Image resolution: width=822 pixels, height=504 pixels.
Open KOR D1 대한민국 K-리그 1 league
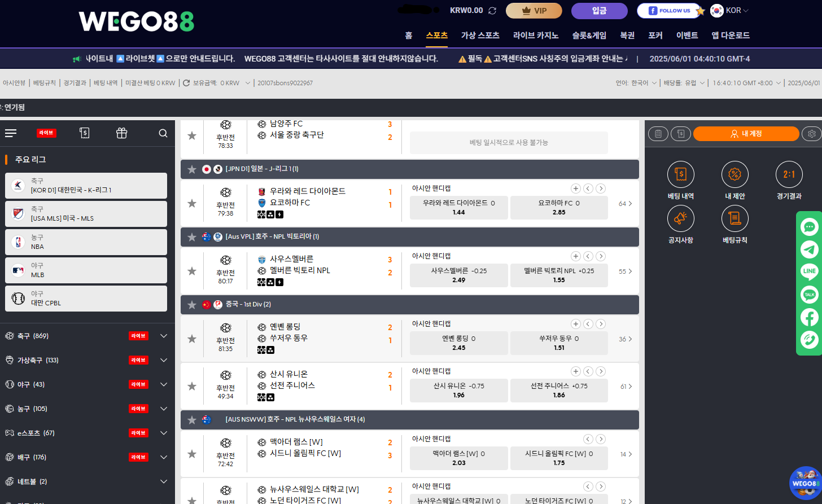(x=86, y=186)
